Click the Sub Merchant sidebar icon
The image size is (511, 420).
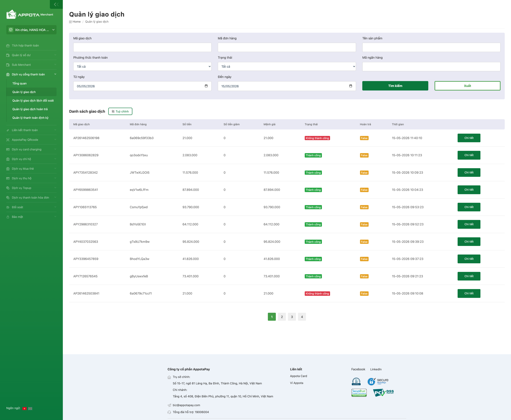(8, 65)
